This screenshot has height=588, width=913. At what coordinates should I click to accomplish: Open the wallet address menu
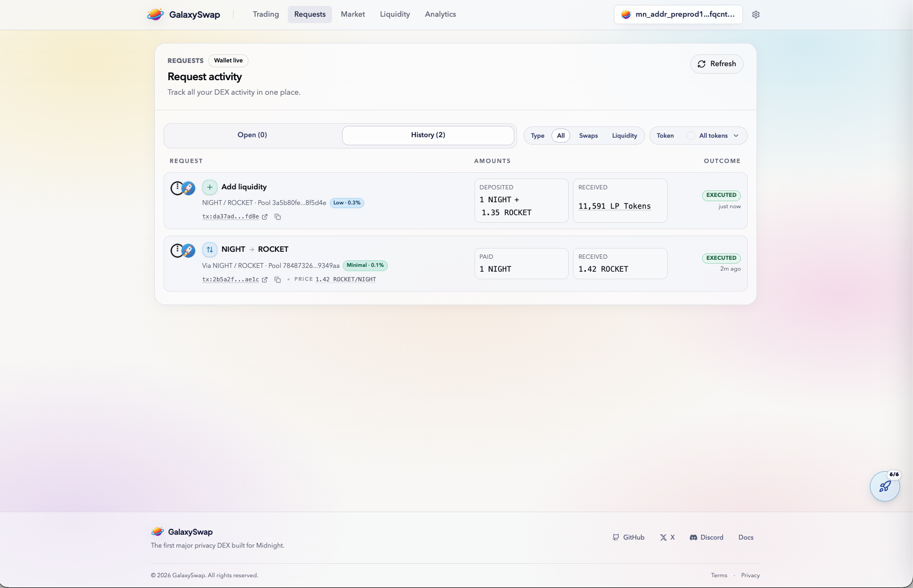[x=678, y=15]
